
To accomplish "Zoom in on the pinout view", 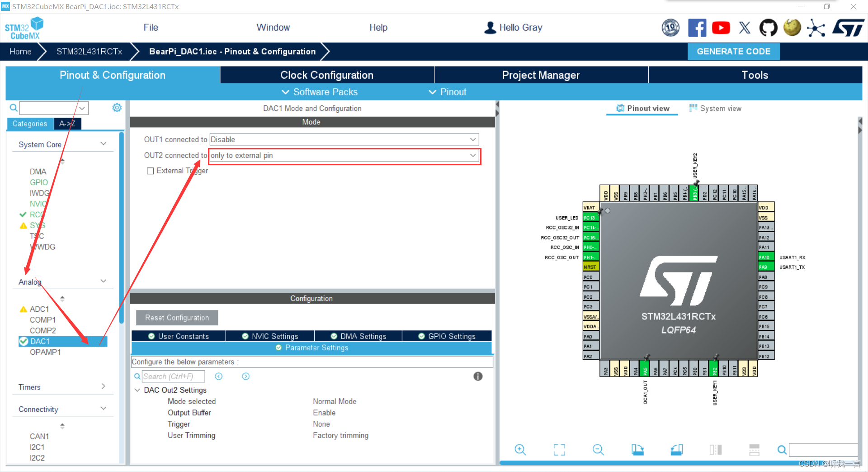I will click(x=520, y=449).
